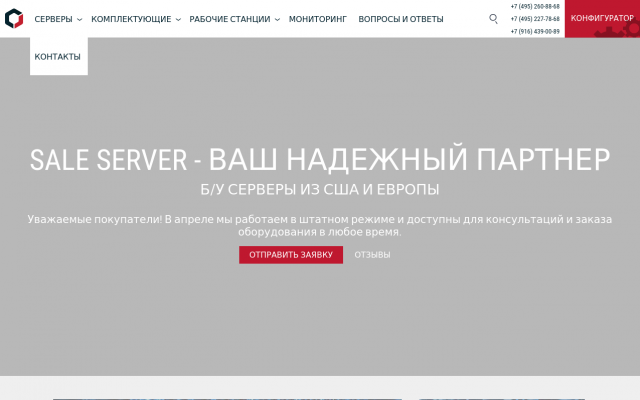The height and width of the screenshot is (400, 640).
Task: Select the Б/У серверы из США и Европы subtitle
Action: coord(320,190)
